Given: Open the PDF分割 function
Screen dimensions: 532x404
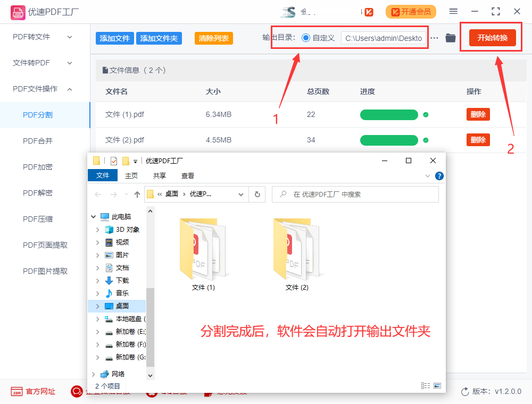Looking at the screenshot, I should (45, 115).
